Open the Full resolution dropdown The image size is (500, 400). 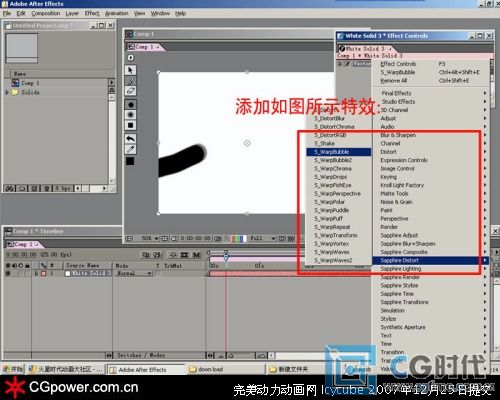point(263,238)
